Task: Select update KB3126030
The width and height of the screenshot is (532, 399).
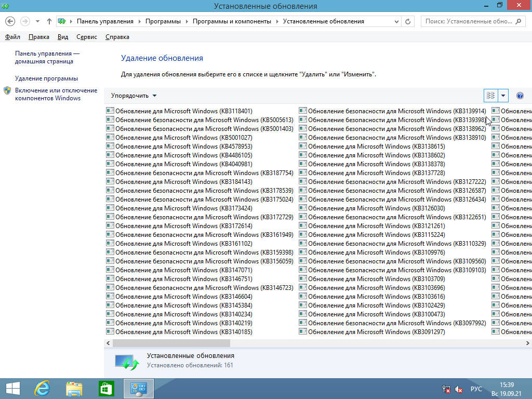Action: click(x=372, y=208)
